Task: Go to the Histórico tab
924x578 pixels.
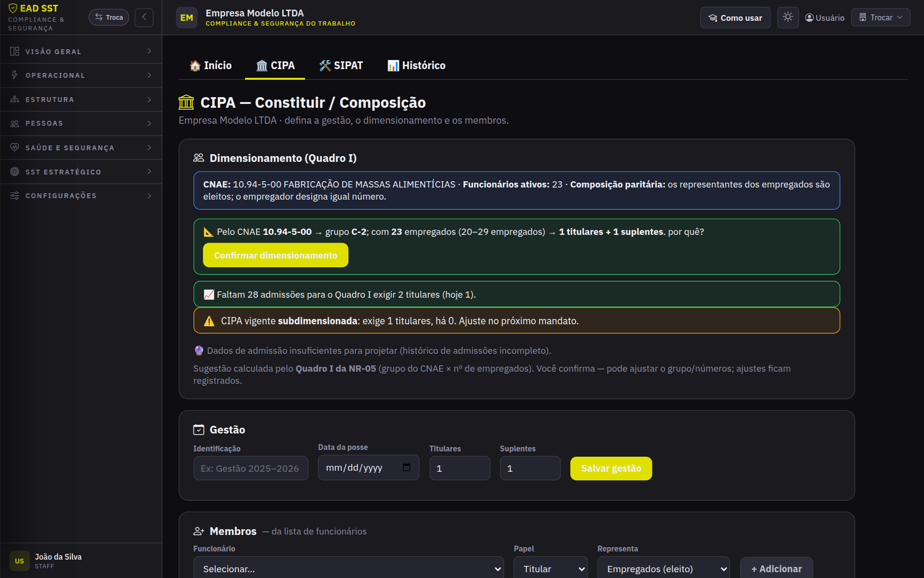Action: click(x=416, y=66)
